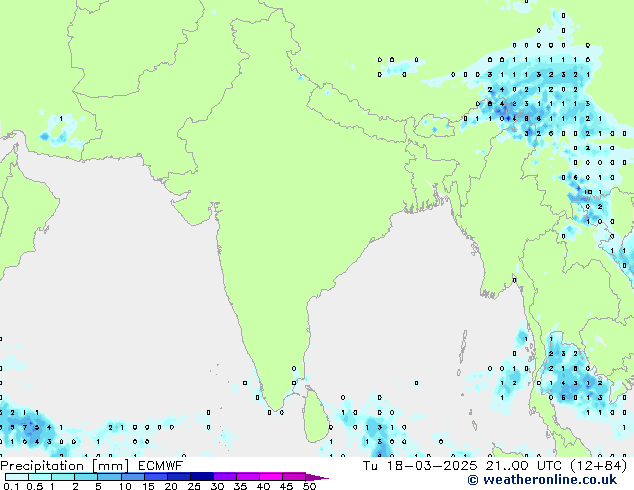This screenshot has width=634, height=490.
Task: Click the 'ECMWF' model label
Action: [161, 466]
